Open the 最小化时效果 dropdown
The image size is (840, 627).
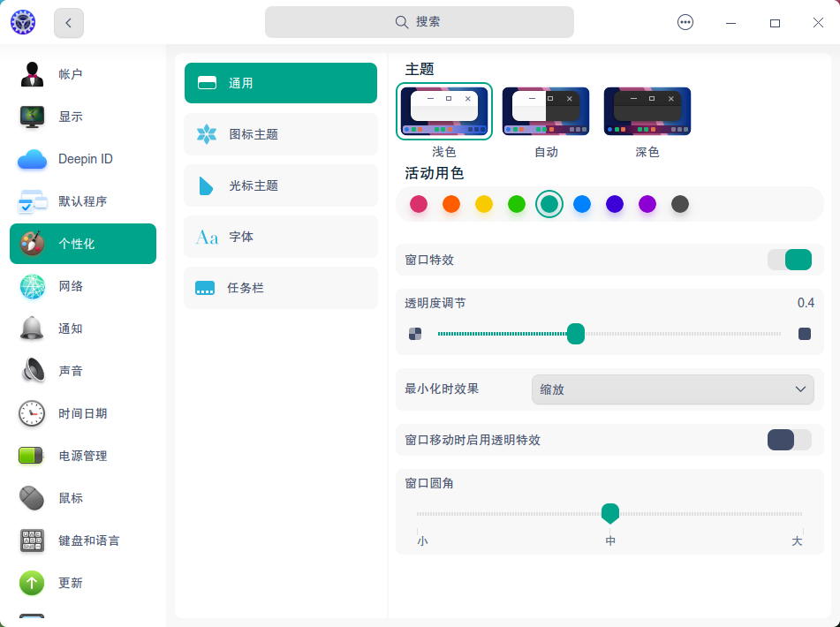[x=673, y=389]
